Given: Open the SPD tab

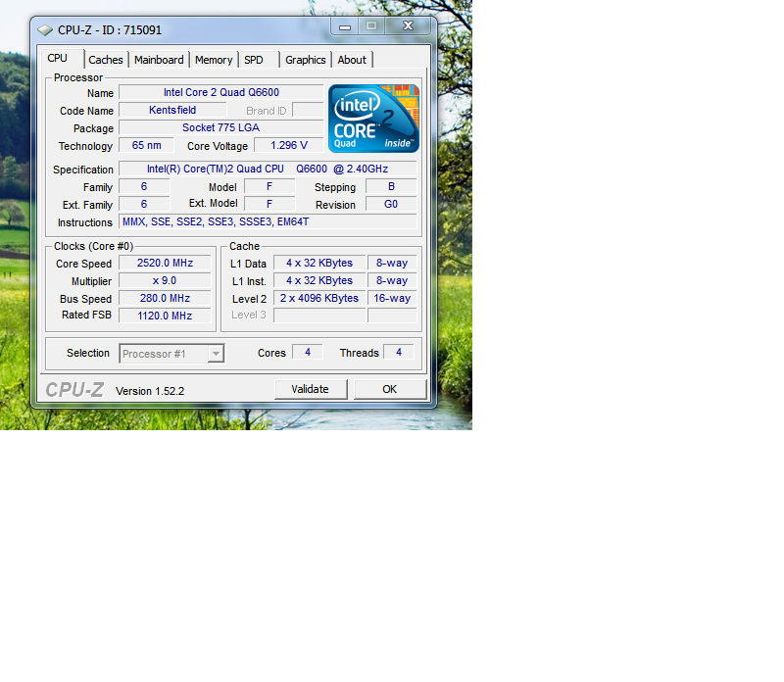Looking at the screenshot, I should click(x=259, y=60).
